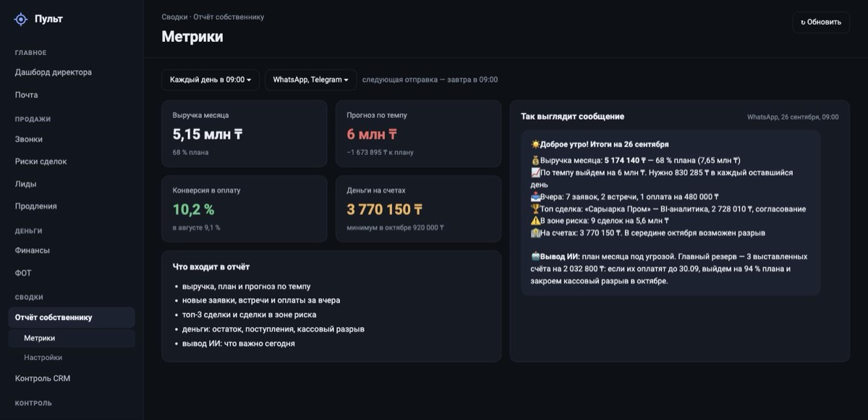Click the Деньги на счетах card

[418, 209]
